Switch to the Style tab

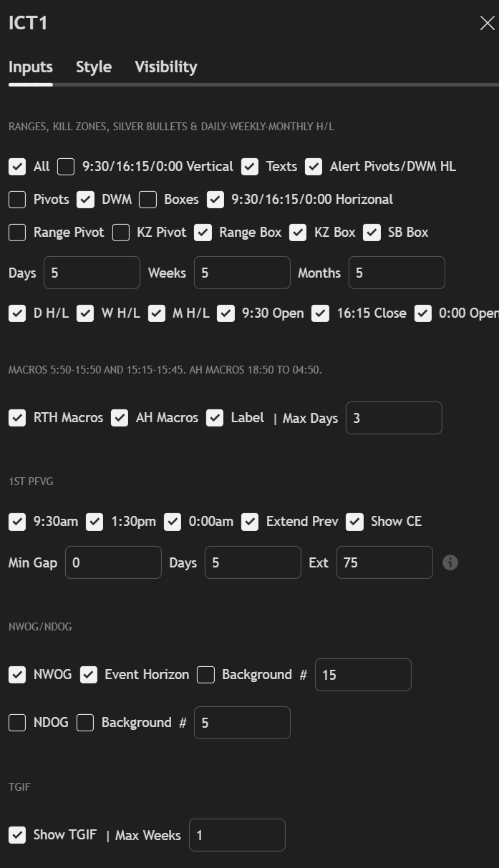coord(94,67)
